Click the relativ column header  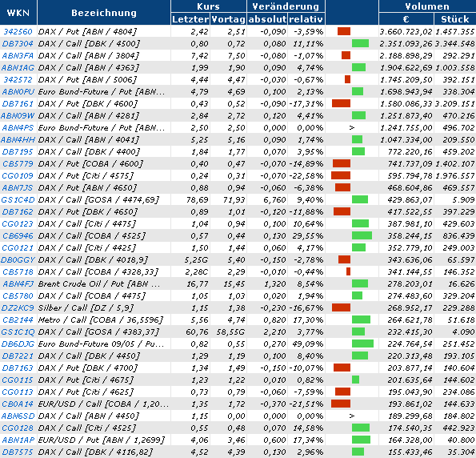tap(306, 19)
